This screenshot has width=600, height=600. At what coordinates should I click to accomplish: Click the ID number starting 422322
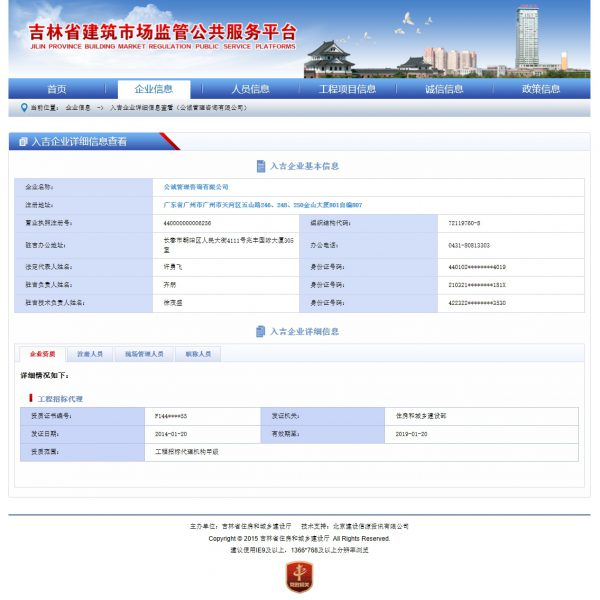click(x=477, y=303)
